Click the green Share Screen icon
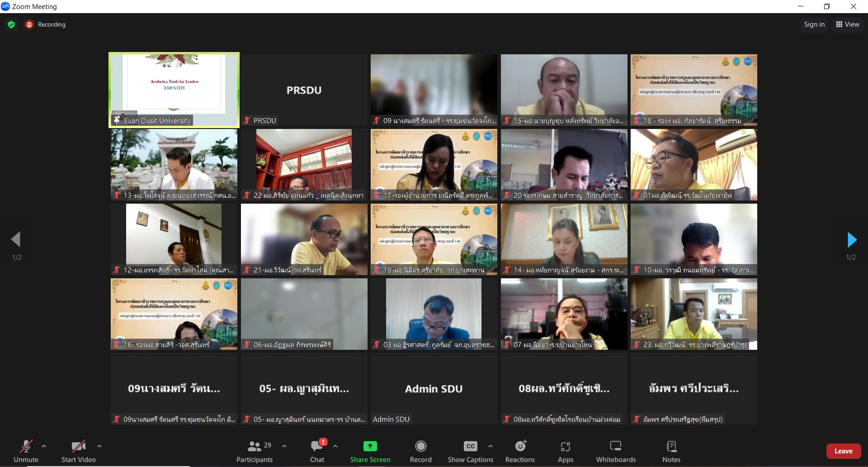The image size is (868, 467). pyautogui.click(x=370, y=446)
